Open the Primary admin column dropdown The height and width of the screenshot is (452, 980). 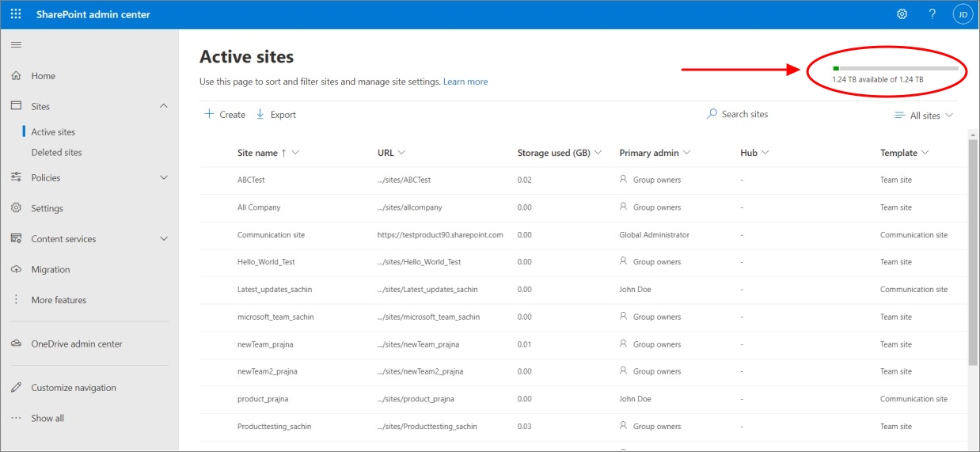[x=686, y=153]
